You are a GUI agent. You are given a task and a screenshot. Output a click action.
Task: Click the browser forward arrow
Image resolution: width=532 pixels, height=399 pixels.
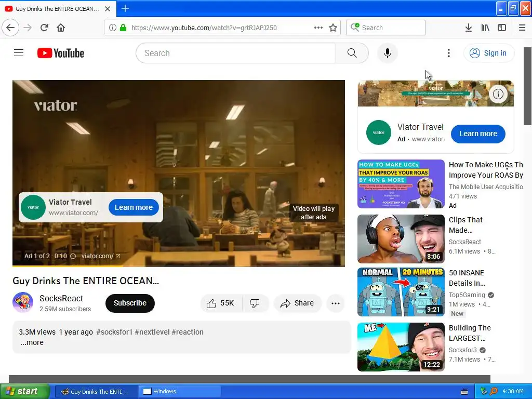pos(28,28)
